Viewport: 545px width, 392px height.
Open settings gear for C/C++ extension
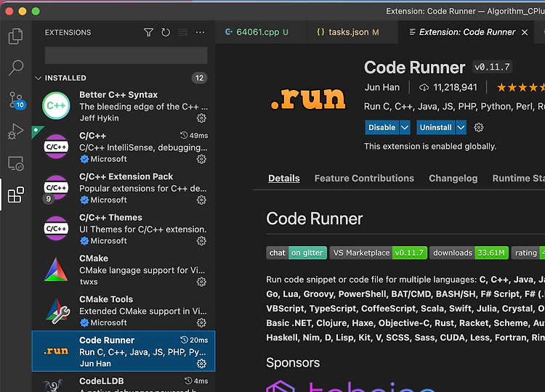[x=201, y=159]
